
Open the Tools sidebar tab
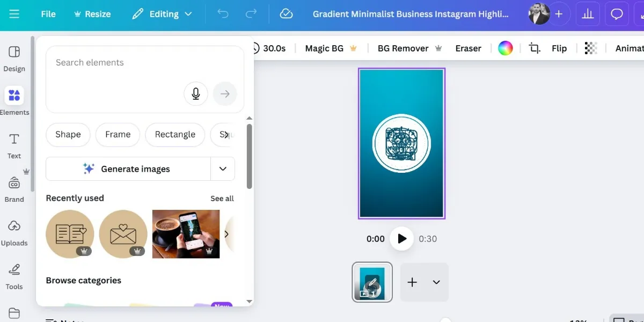click(x=14, y=276)
